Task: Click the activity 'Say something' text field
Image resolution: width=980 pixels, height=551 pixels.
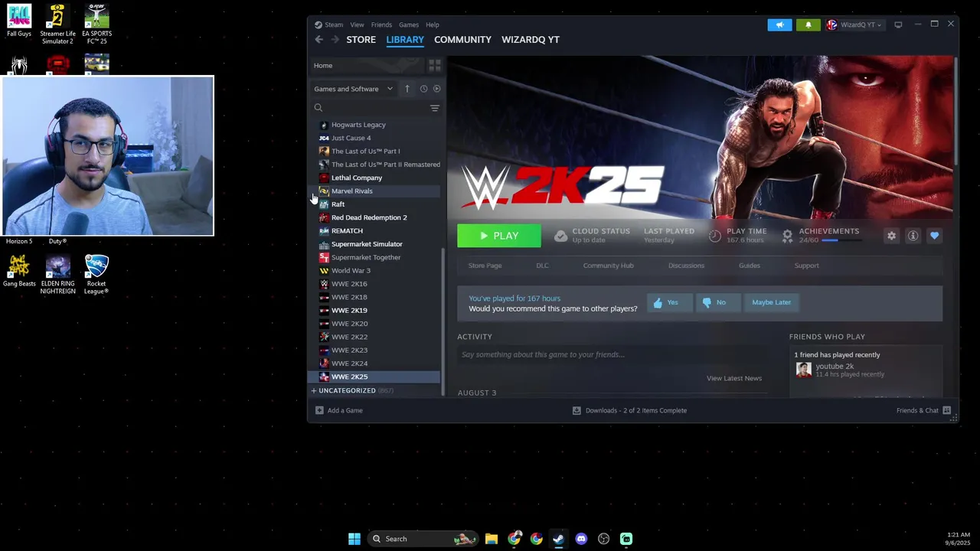Action: pyautogui.click(x=612, y=354)
